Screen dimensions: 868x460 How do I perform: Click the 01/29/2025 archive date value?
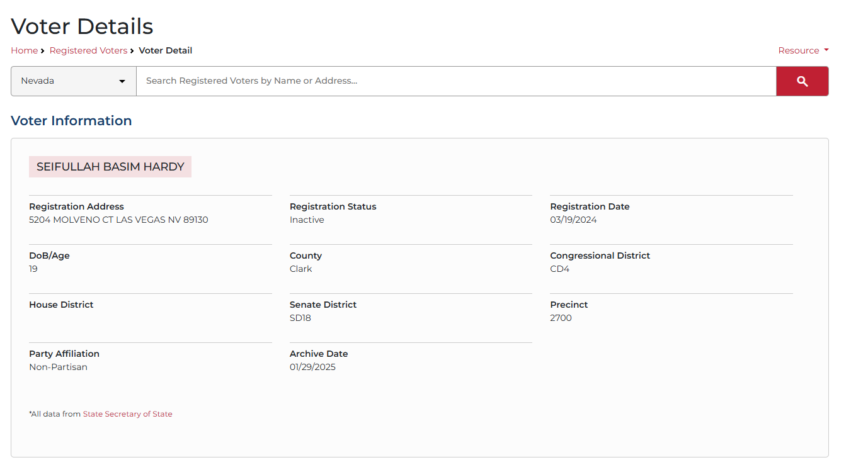coord(312,367)
